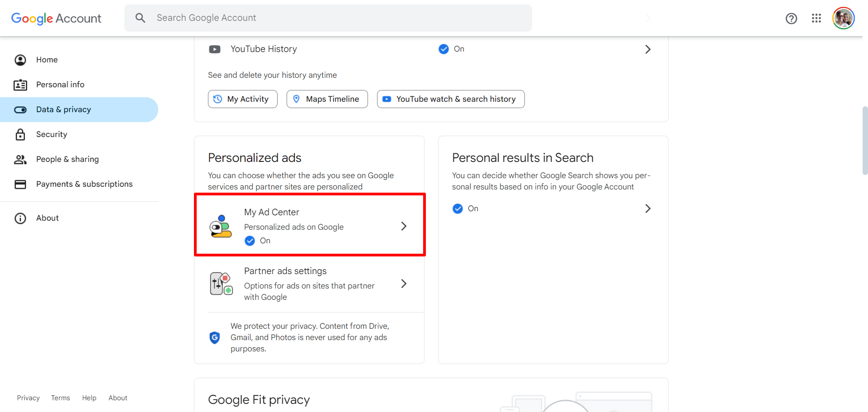Image resolution: width=868 pixels, height=412 pixels.
Task: Go to Home in sidebar
Action: tap(79, 60)
